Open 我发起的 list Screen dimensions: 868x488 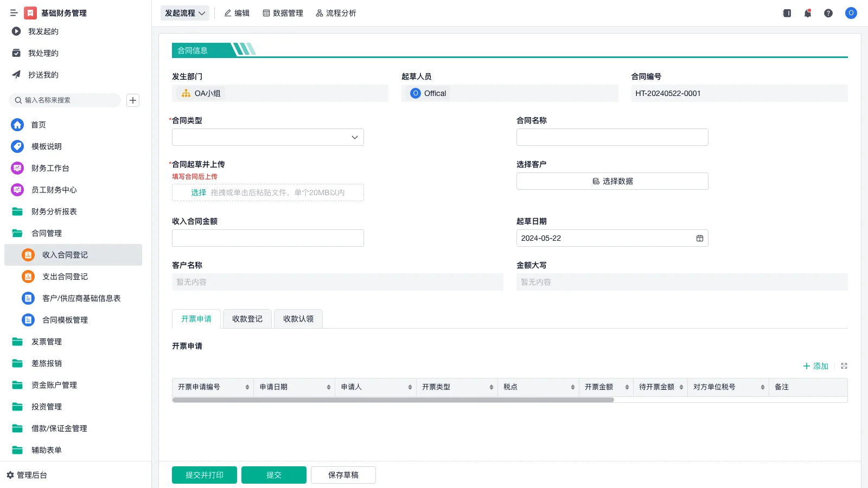point(43,31)
